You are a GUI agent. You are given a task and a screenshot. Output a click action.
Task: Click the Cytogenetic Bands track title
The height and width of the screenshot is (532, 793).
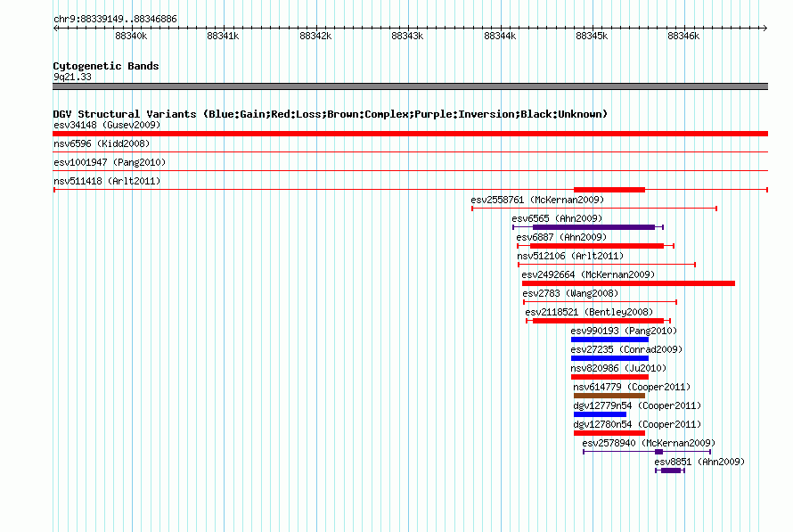(x=106, y=66)
